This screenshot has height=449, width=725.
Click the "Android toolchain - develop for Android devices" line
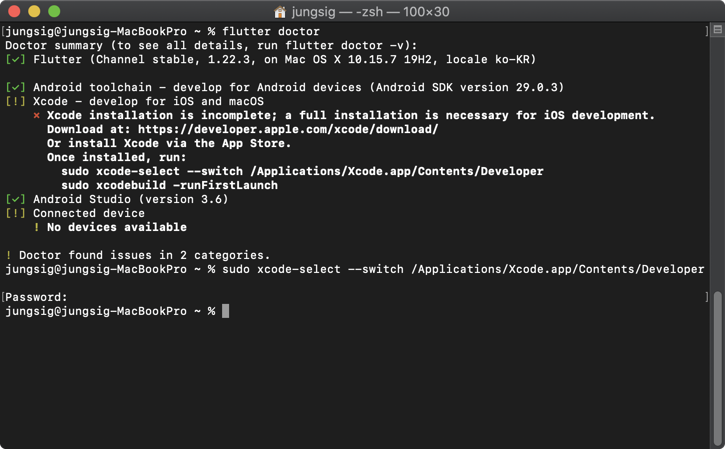[299, 87]
